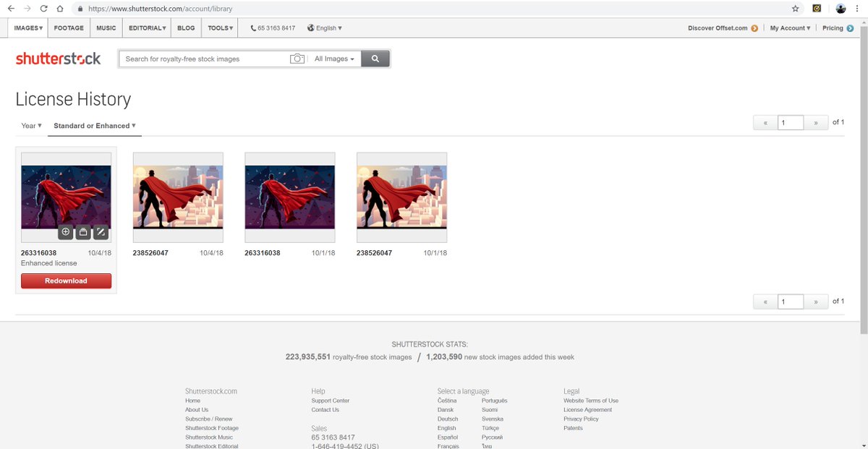Click the bottom page number field
The height and width of the screenshot is (449, 868).
[791, 302]
